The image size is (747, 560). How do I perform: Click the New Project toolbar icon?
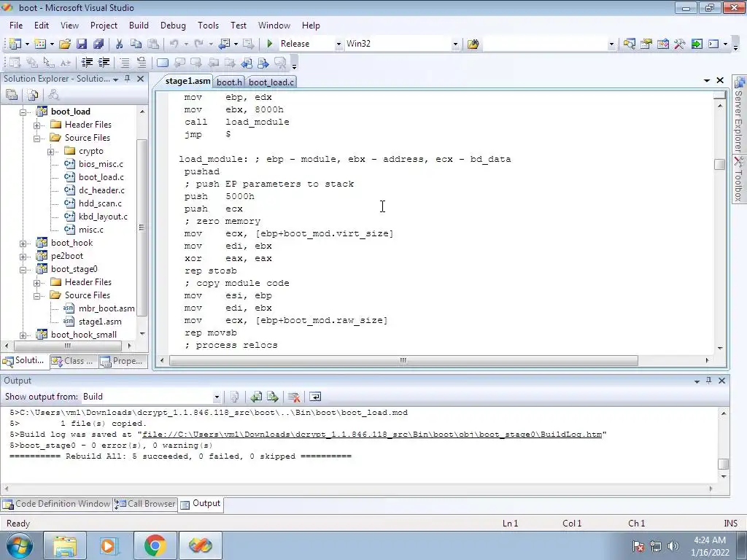15,44
